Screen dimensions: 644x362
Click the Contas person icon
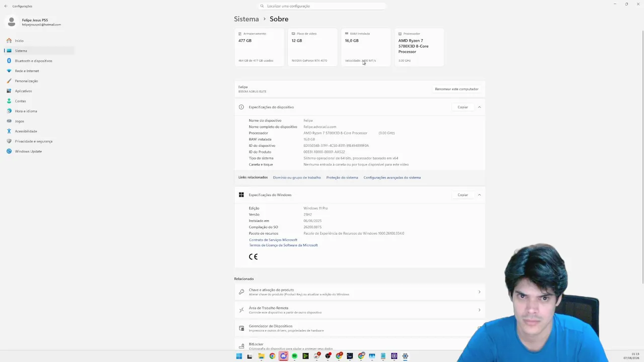point(9,101)
